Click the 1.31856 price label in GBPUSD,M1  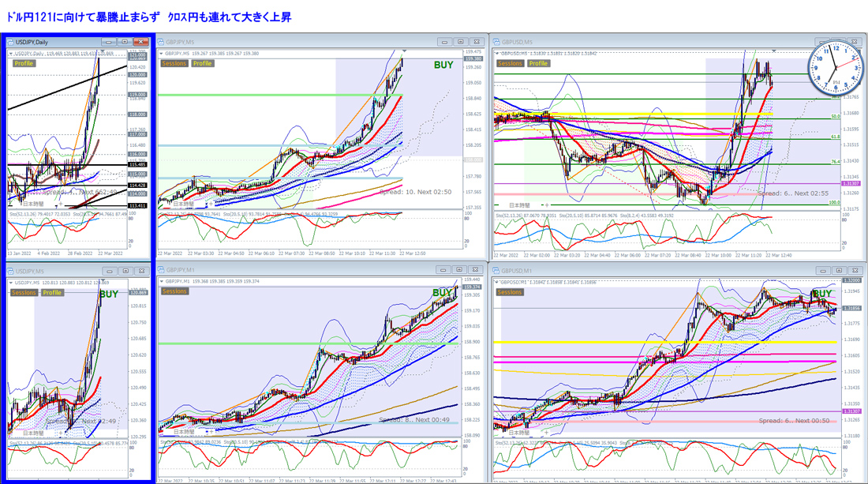click(851, 308)
